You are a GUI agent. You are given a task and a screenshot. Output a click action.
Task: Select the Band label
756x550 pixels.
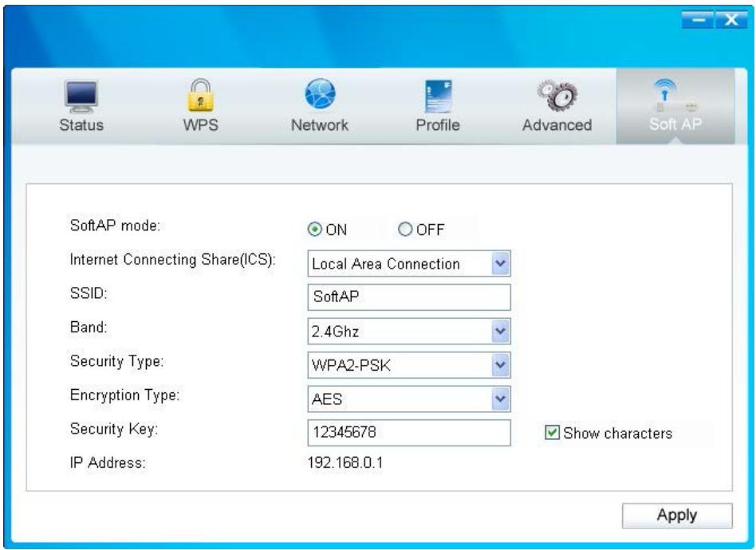coord(89,328)
